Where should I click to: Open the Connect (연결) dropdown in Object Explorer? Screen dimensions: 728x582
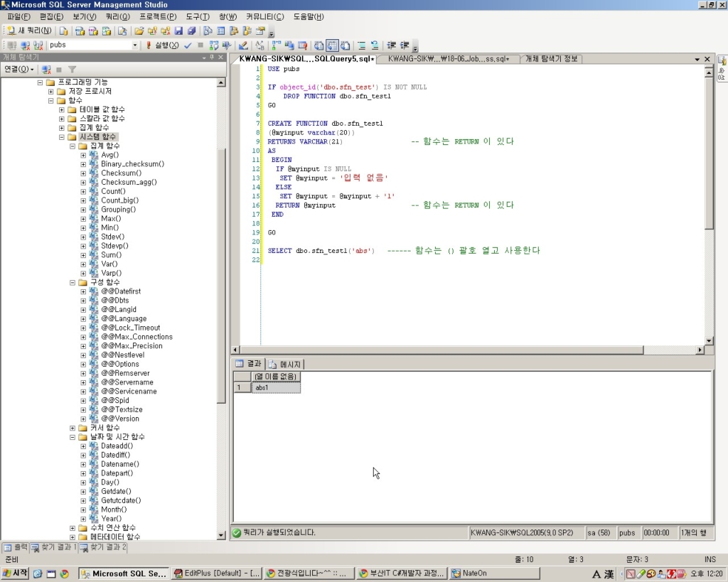pos(19,69)
